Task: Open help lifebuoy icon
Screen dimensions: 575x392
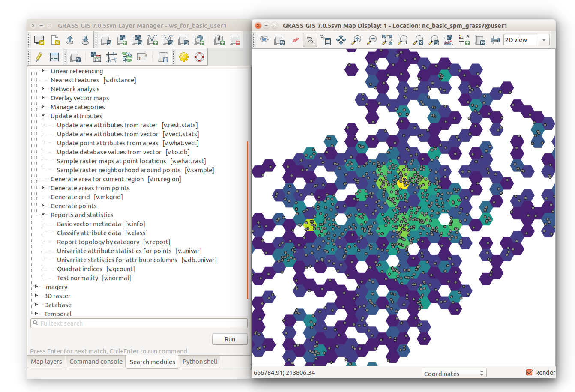Action: tap(199, 57)
